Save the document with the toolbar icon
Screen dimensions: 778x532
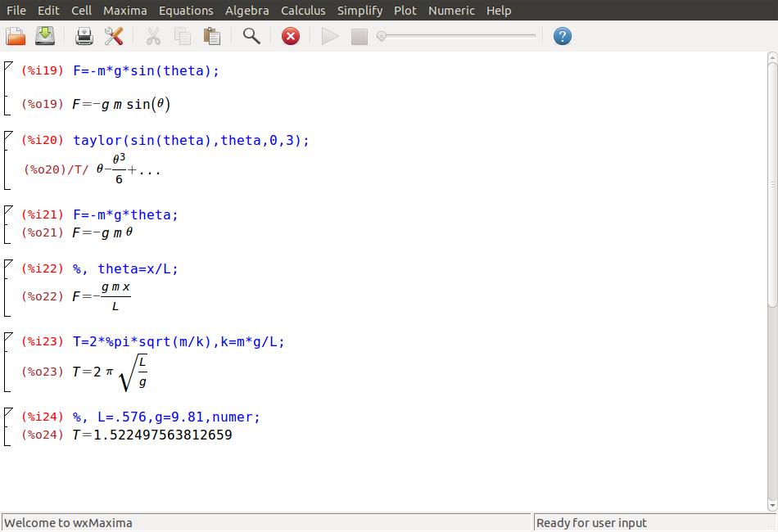(x=45, y=36)
